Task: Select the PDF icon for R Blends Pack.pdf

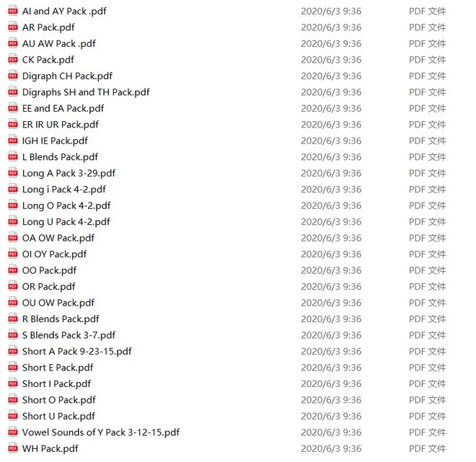Action: coord(13,319)
